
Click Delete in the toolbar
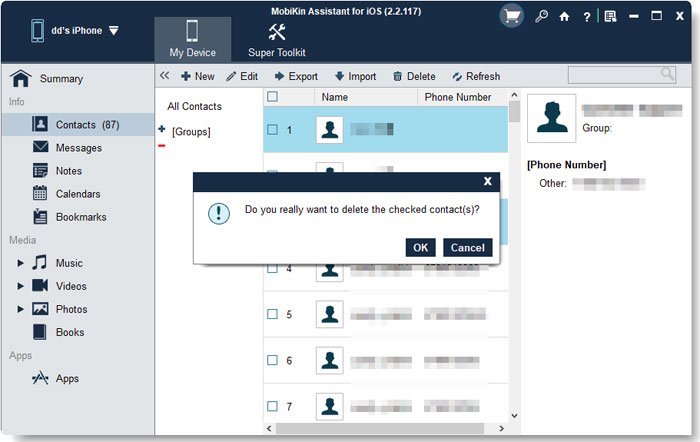[x=414, y=76]
